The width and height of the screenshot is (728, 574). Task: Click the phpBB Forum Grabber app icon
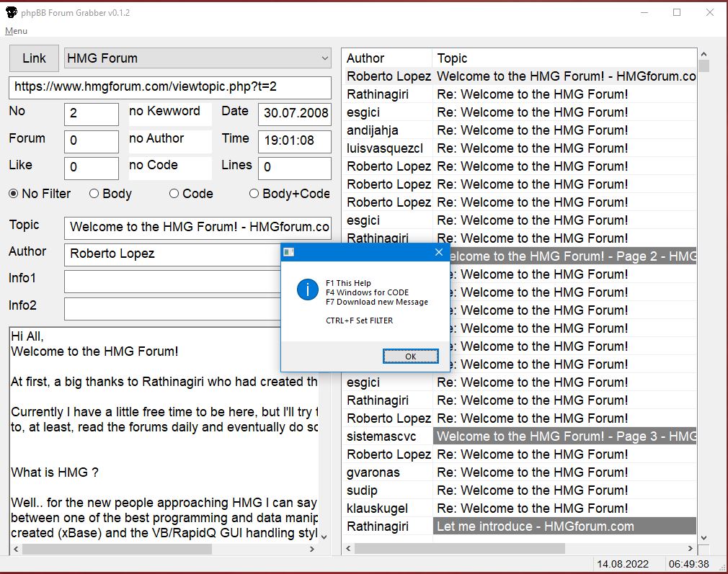[x=11, y=12]
